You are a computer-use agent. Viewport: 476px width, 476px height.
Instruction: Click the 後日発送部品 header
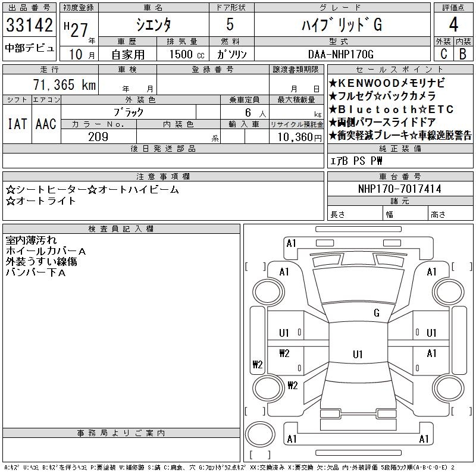[163, 148]
